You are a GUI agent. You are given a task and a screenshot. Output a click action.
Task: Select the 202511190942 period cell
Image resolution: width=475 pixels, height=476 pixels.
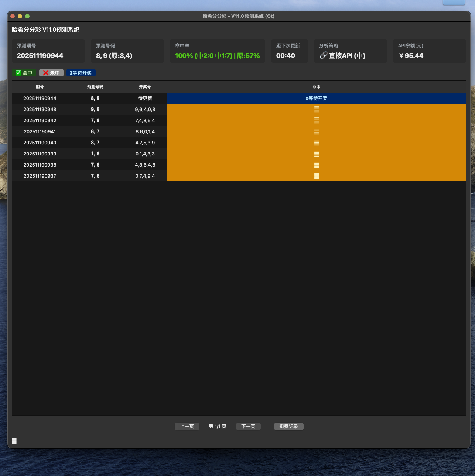[x=40, y=120]
